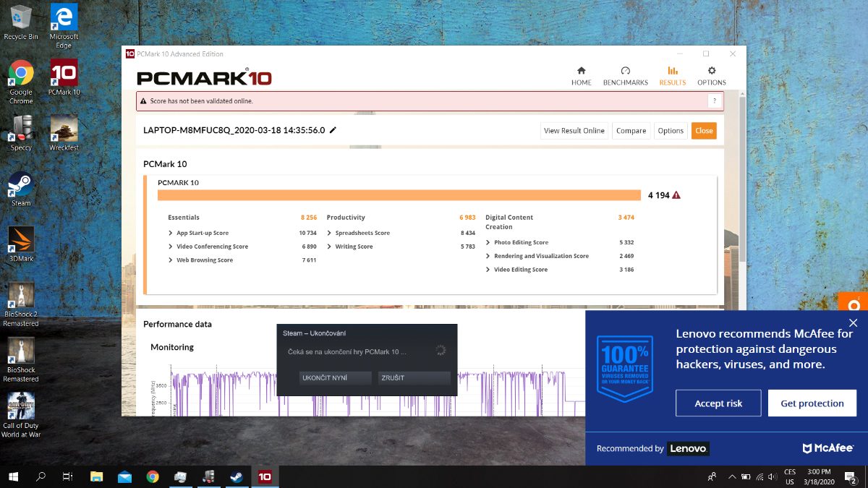The image size is (868, 488).
Task: Open 3DMark desktop shortcut
Action: 21,244
